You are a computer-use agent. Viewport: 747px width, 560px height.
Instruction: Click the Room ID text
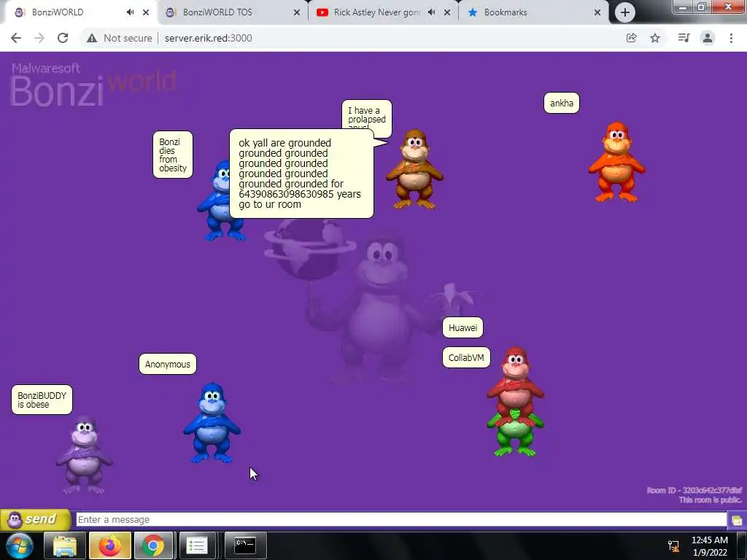tap(694, 490)
